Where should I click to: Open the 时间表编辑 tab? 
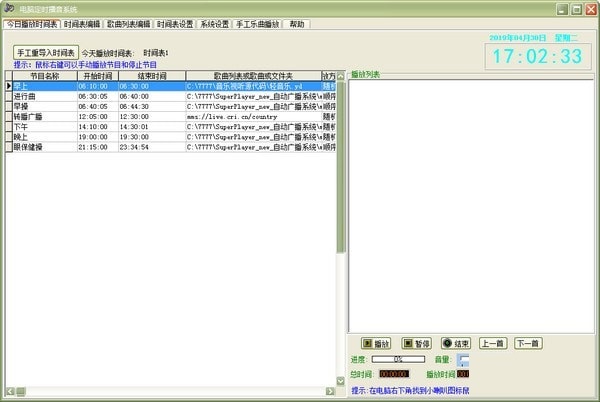pyautogui.click(x=81, y=23)
